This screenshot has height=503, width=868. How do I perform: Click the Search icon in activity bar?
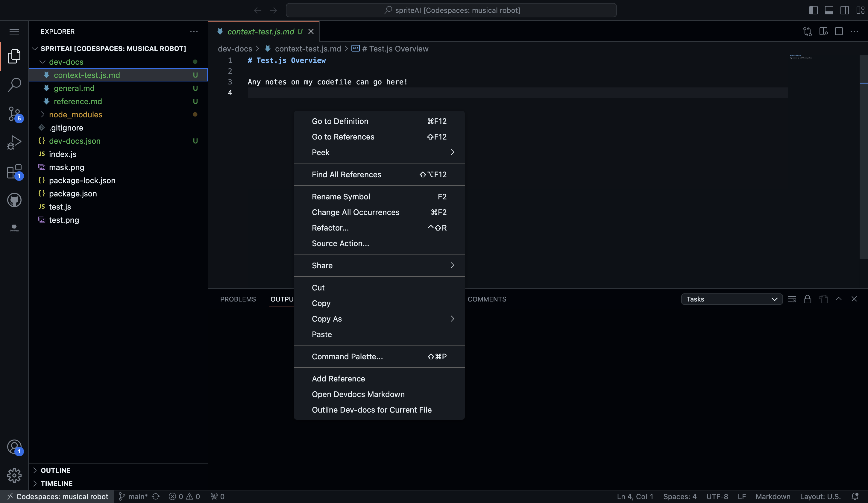click(14, 84)
